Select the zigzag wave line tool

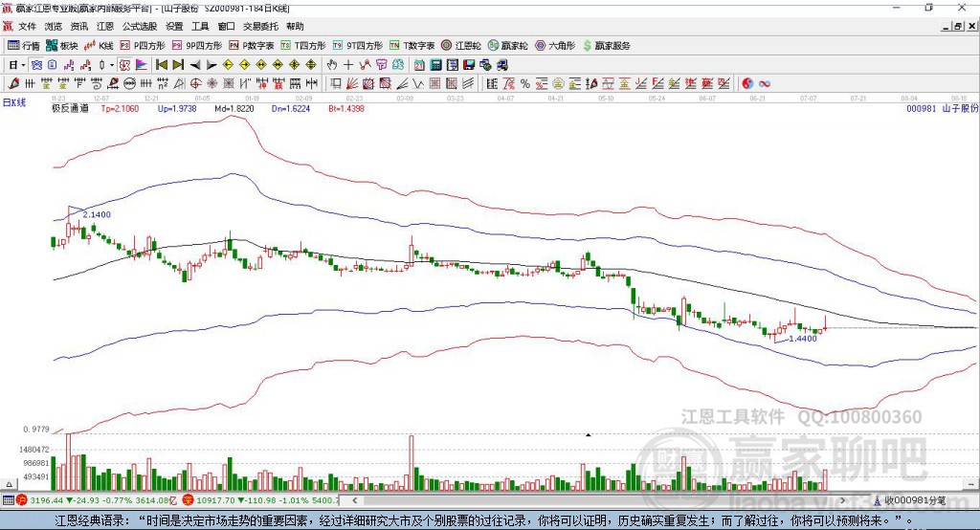pyautogui.click(x=418, y=84)
